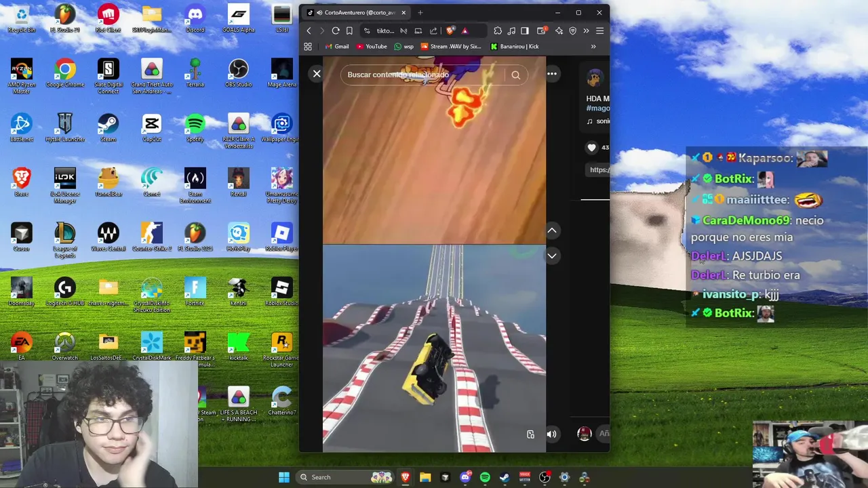Go to previous TikTok video with up chevron
868x488 pixels.
(x=552, y=231)
